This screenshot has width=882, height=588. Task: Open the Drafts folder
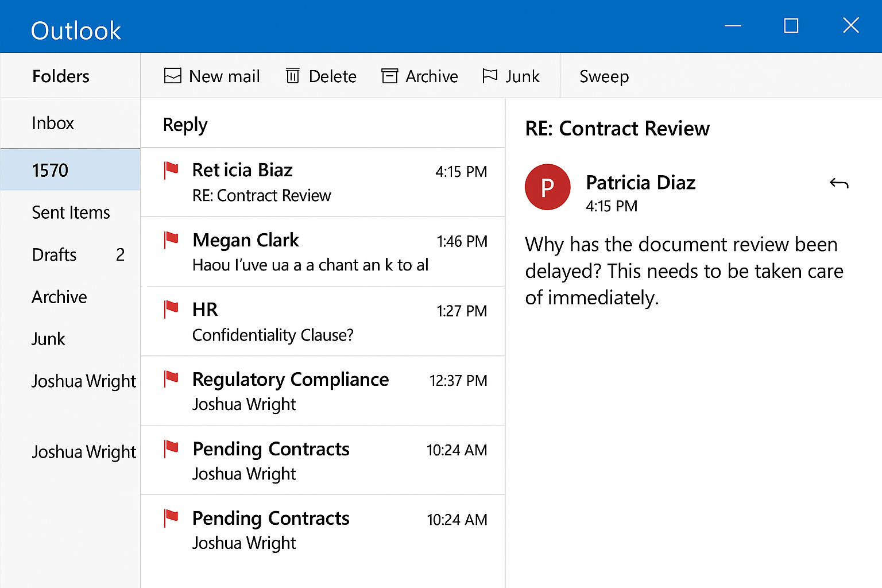(x=55, y=255)
